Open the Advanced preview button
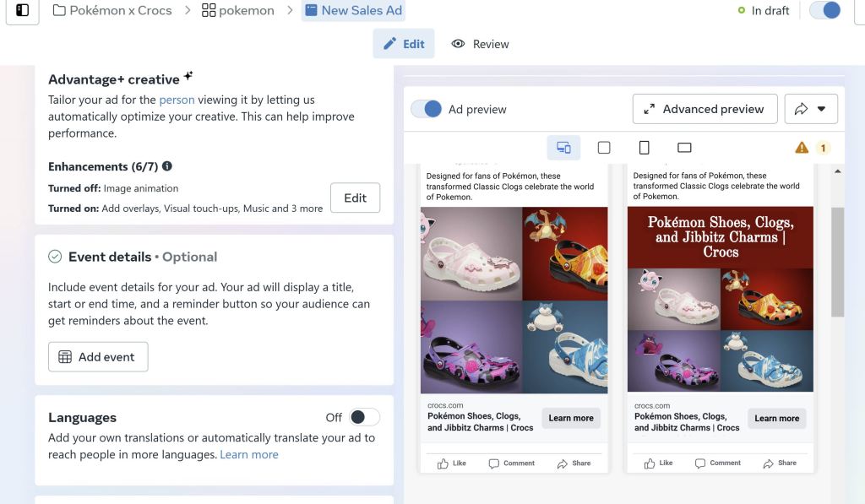 (705, 109)
